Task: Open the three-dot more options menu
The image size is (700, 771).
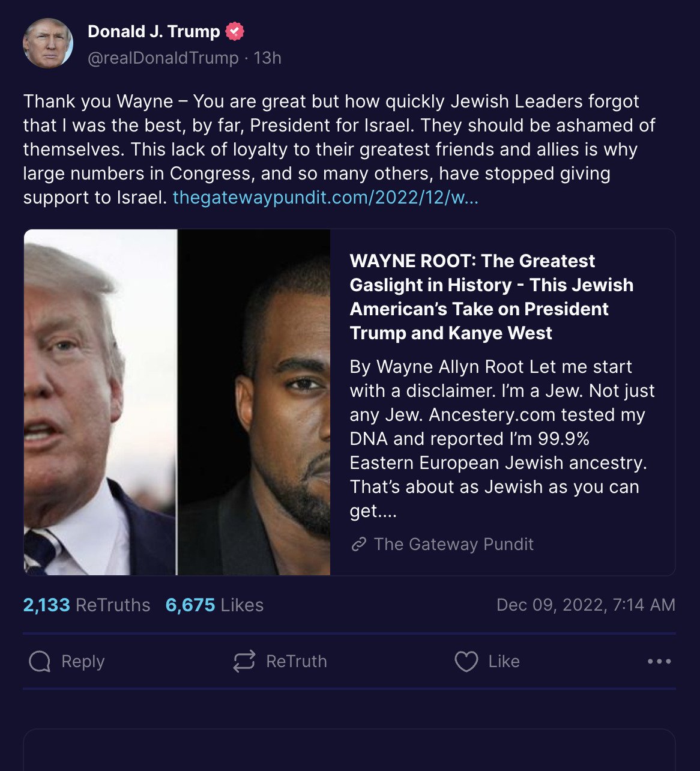Action: coord(659,661)
